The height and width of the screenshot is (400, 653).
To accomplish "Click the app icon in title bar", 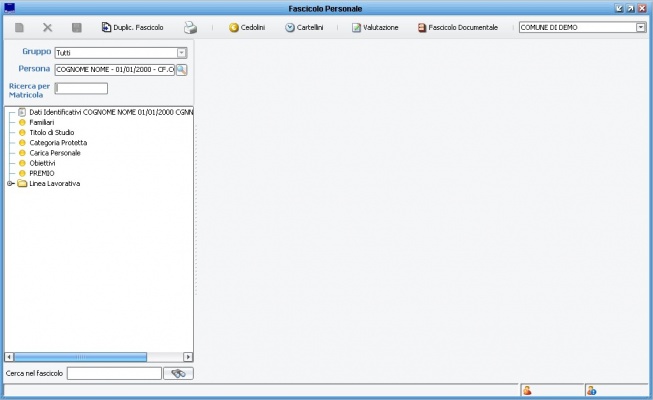I will click(x=9, y=8).
